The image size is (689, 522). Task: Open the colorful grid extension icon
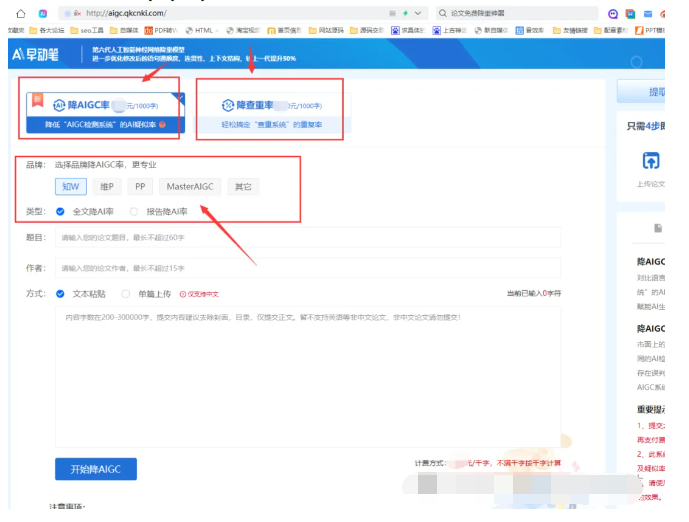tap(630, 14)
